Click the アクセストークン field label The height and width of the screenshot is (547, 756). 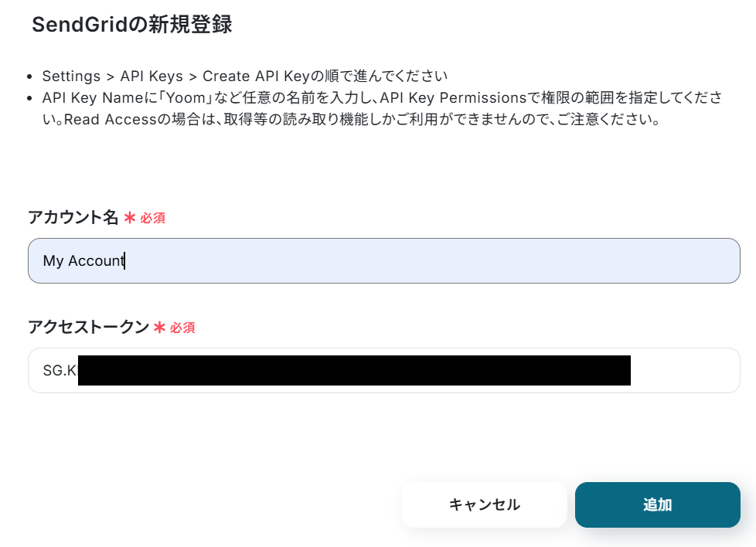coord(88,328)
